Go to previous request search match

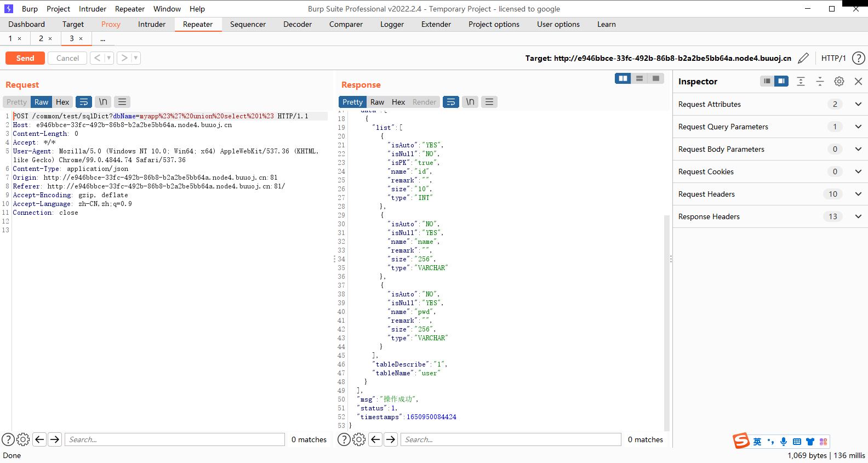click(x=39, y=439)
